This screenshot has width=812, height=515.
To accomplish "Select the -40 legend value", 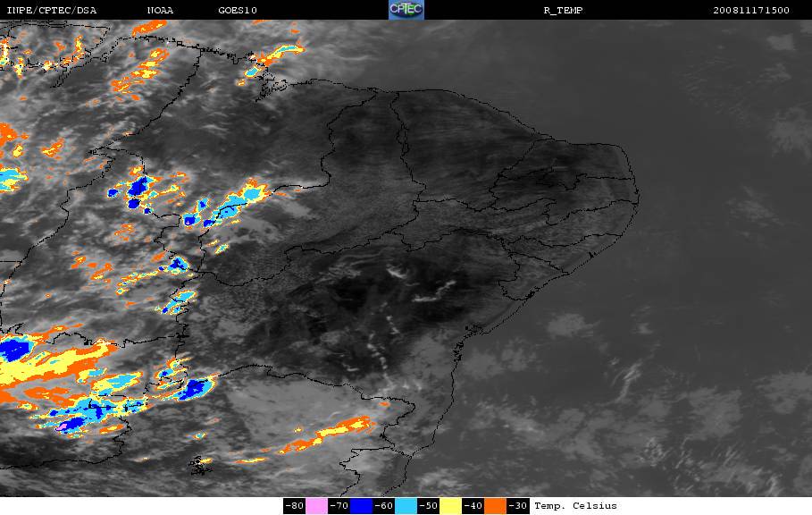I will (x=473, y=506).
